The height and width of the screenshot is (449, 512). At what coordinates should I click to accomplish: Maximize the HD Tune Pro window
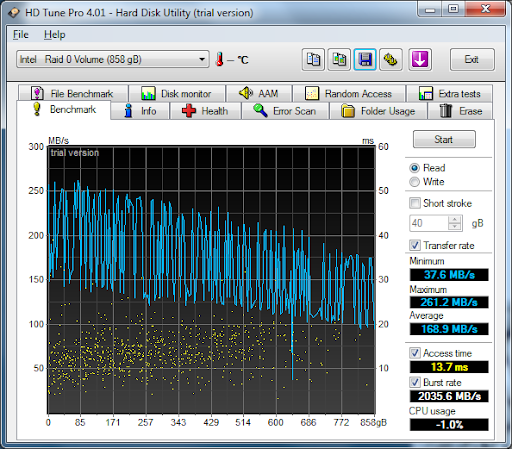453,9
